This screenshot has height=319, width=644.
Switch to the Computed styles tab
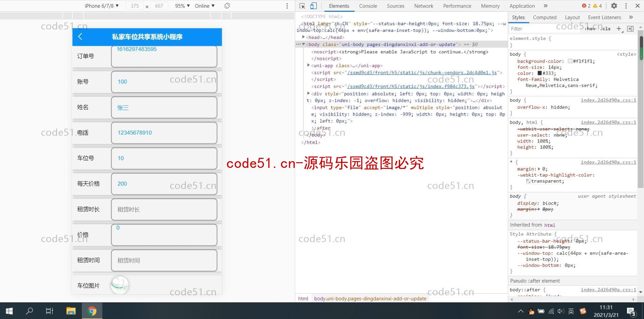(545, 17)
